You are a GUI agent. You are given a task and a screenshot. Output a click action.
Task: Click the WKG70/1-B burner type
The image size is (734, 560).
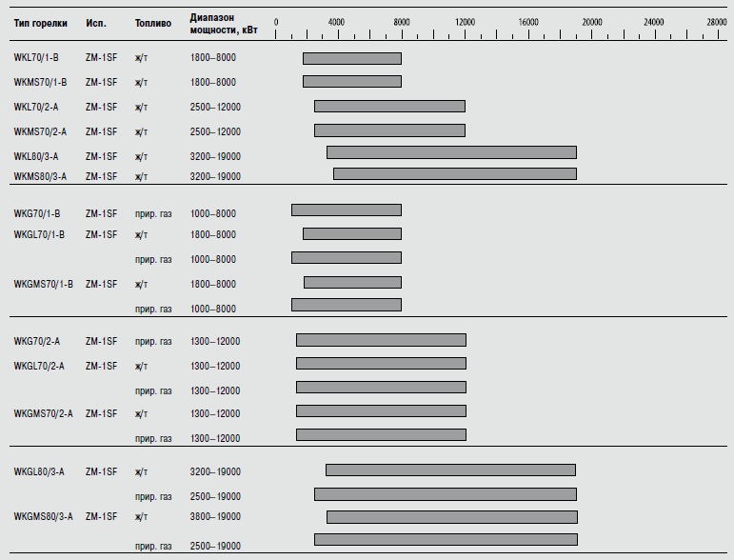click(36, 213)
